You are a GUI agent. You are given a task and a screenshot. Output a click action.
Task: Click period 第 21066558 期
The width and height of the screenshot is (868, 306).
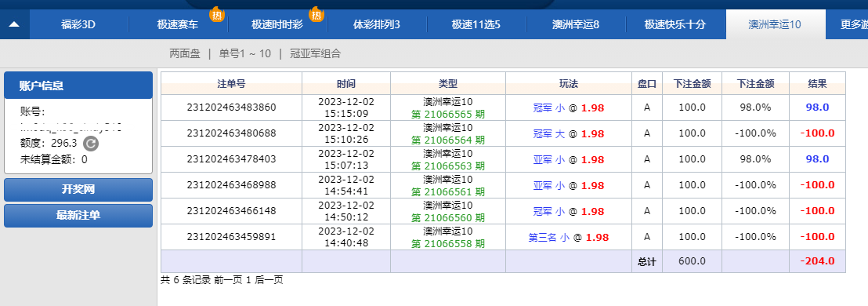pos(448,243)
